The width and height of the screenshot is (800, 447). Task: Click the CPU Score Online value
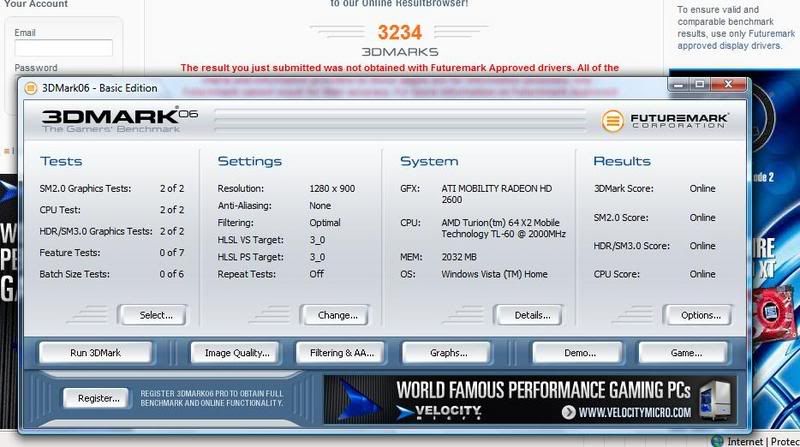pos(702,274)
